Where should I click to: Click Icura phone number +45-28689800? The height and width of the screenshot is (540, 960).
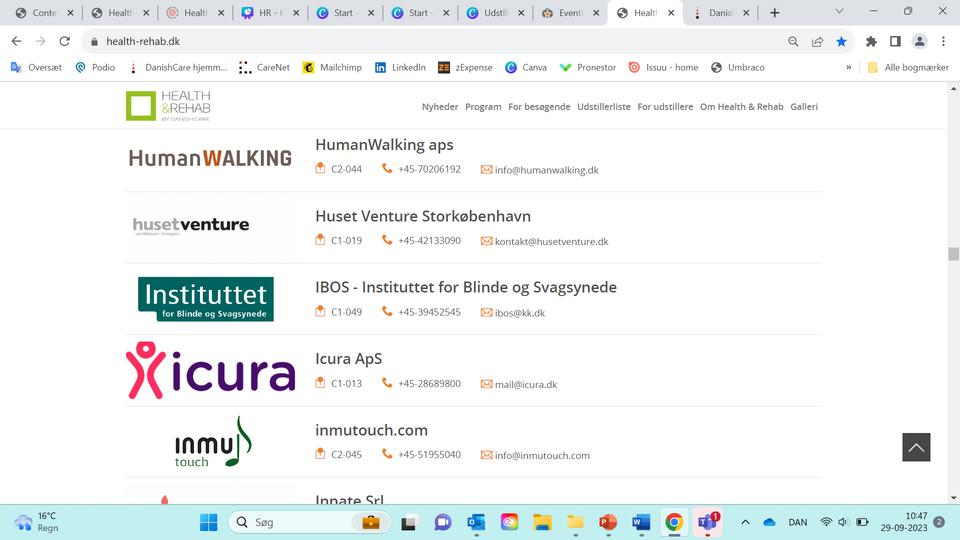[429, 383]
